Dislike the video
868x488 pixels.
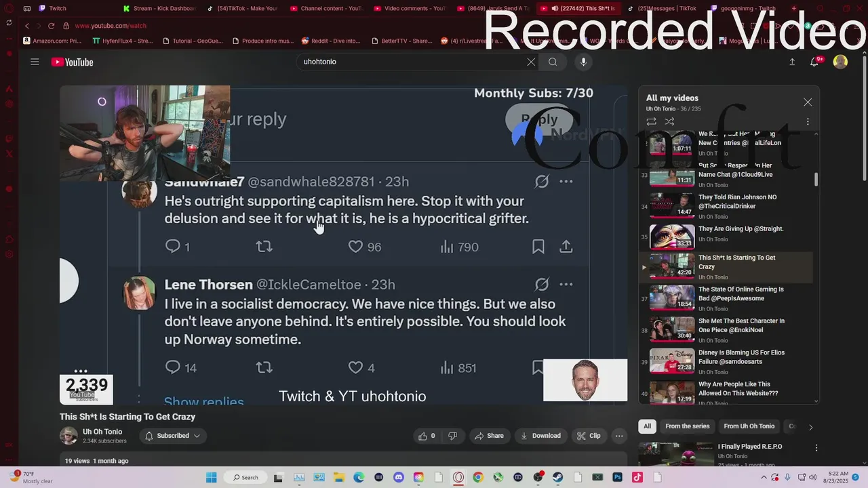pos(452,436)
